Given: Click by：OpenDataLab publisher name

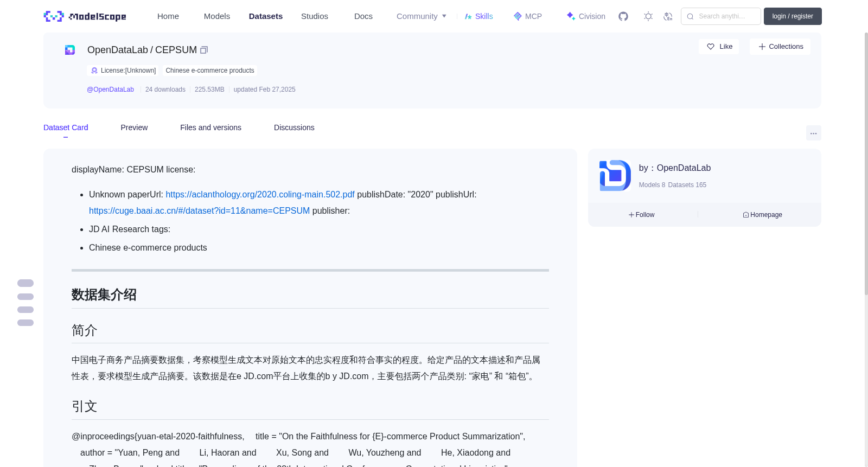Looking at the screenshot, I should coord(675,168).
